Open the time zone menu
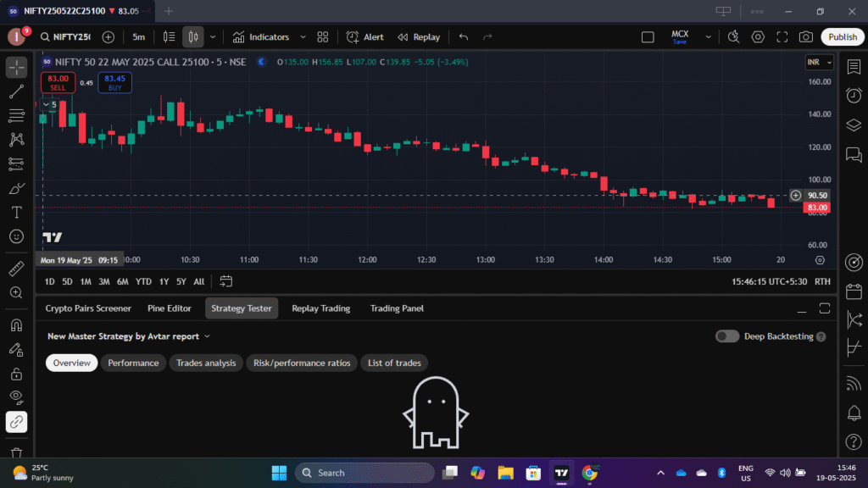868x488 pixels. tap(769, 281)
